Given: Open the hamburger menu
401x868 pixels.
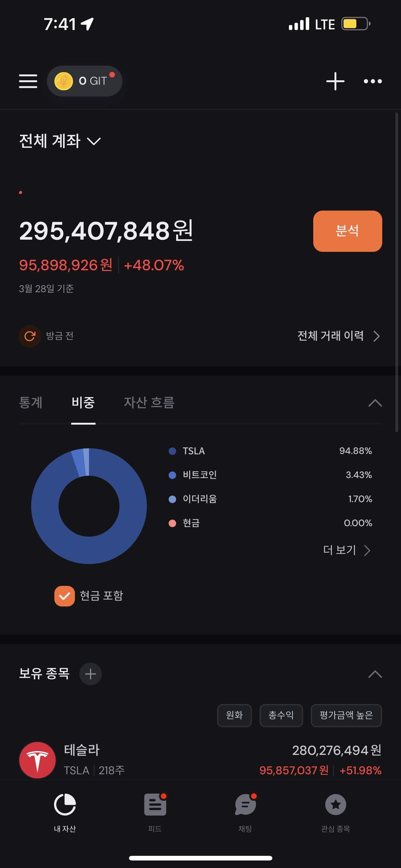Looking at the screenshot, I should (28, 81).
